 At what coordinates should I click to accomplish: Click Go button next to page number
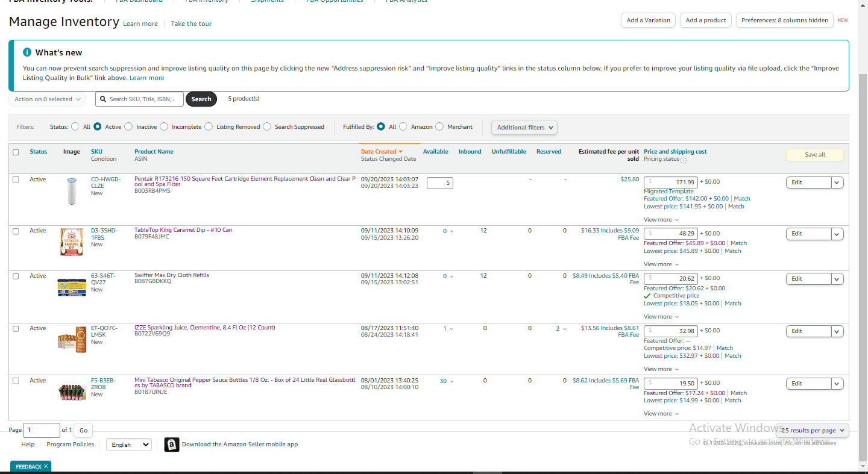click(x=83, y=430)
